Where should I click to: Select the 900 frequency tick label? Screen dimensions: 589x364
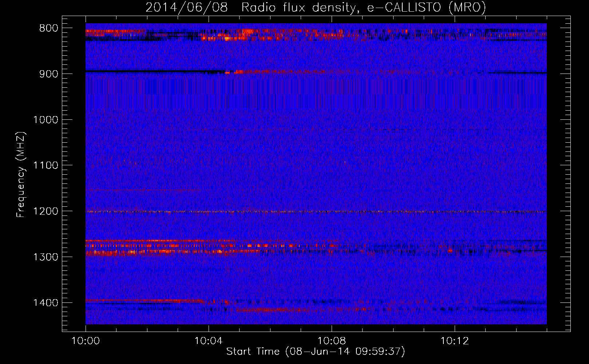coord(49,74)
